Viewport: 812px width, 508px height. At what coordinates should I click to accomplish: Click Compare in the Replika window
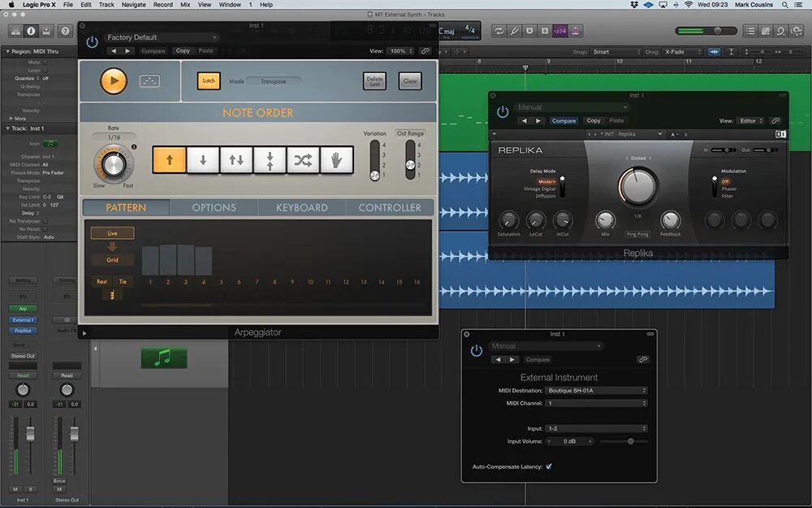[x=564, y=121]
